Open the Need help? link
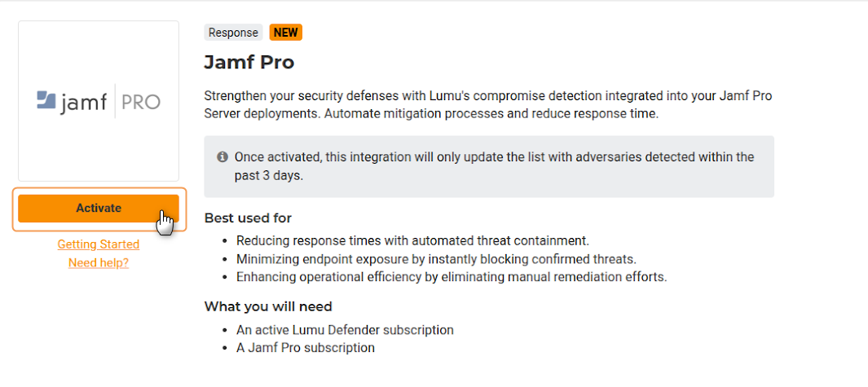 tap(99, 263)
